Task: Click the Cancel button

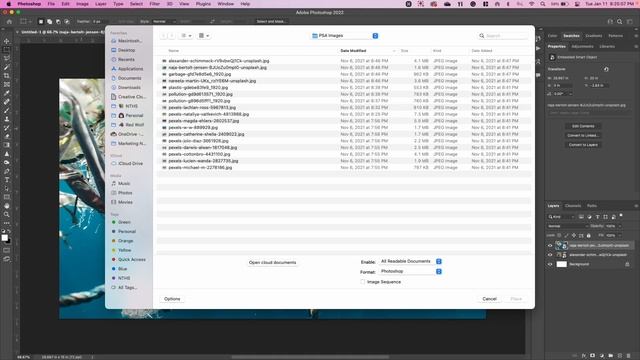Action: (489, 299)
